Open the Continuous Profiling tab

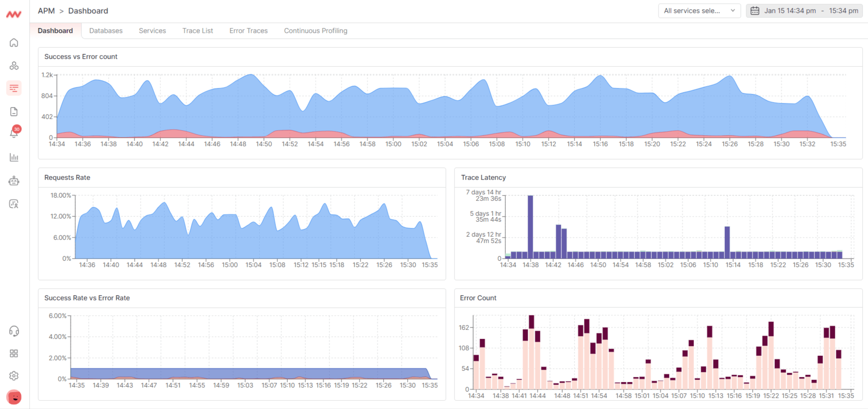(x=315, y=30)
